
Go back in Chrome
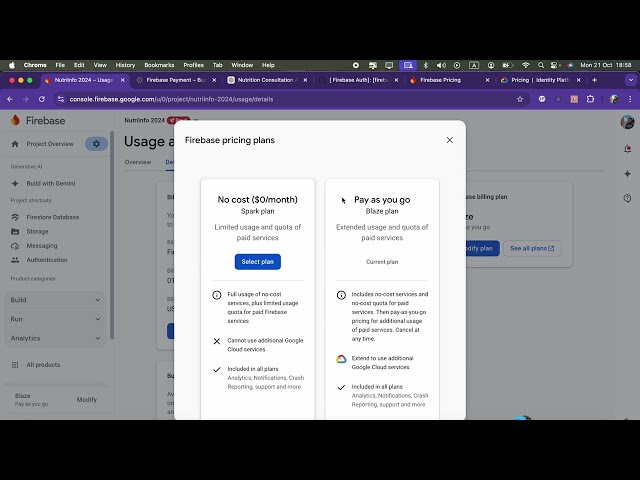(10, 99)
